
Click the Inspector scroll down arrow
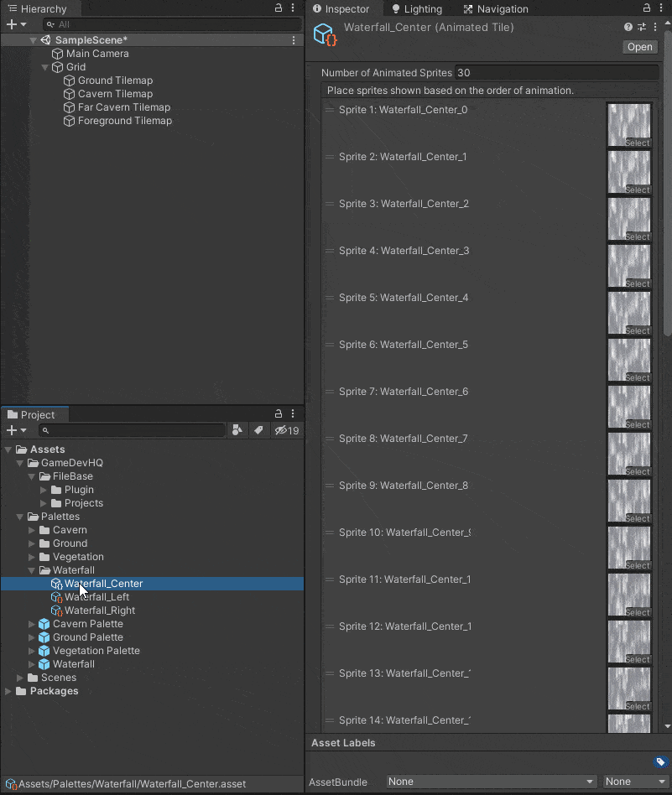pyautogui.click(x=668, y=726)
